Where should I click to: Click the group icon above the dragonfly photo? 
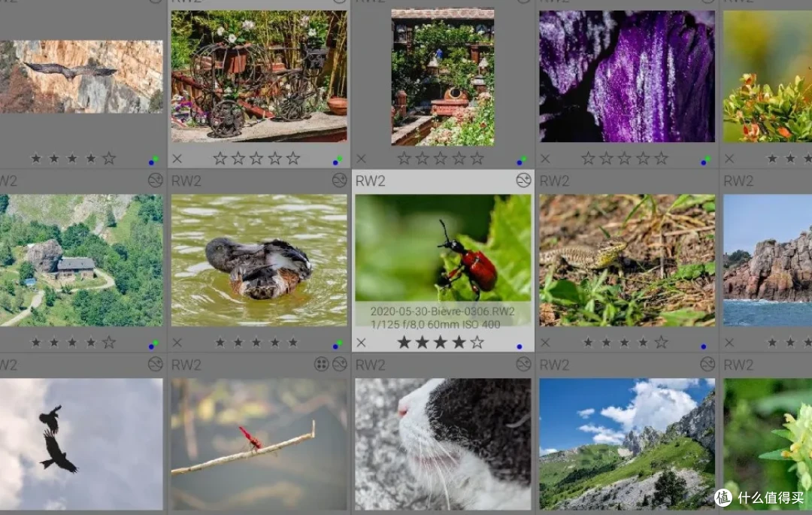click(x=321, y=364)
